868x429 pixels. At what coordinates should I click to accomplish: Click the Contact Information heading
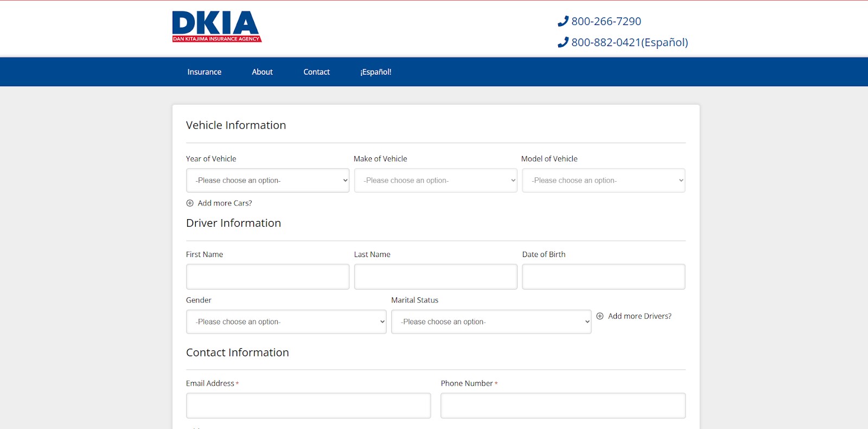point(237,353)
